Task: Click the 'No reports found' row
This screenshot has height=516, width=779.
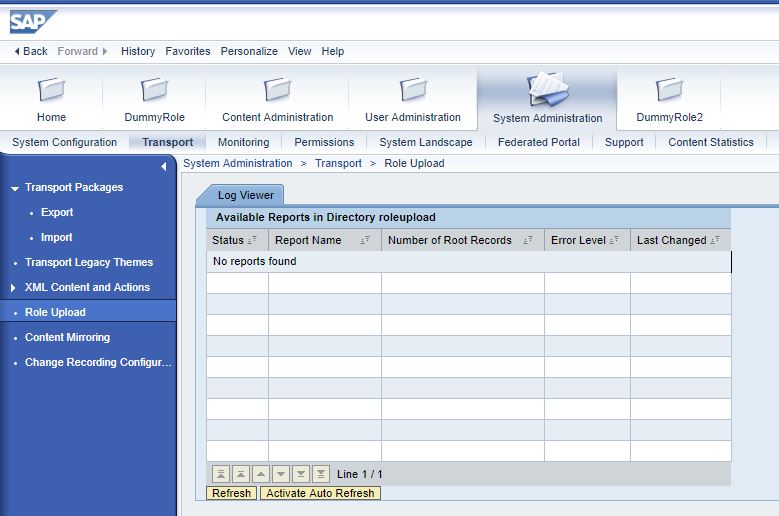Action: [468, 262]
